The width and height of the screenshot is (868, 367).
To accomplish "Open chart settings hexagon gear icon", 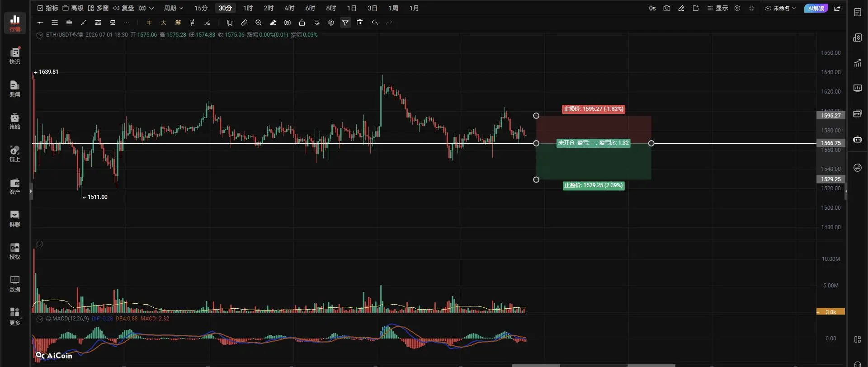I will (737, 8).
